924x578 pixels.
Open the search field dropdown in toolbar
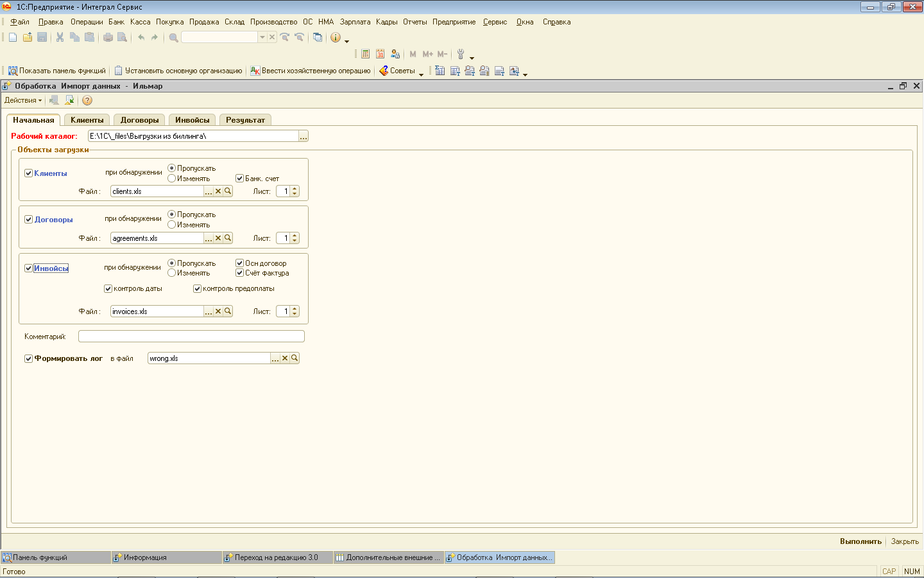pos(262,37)
